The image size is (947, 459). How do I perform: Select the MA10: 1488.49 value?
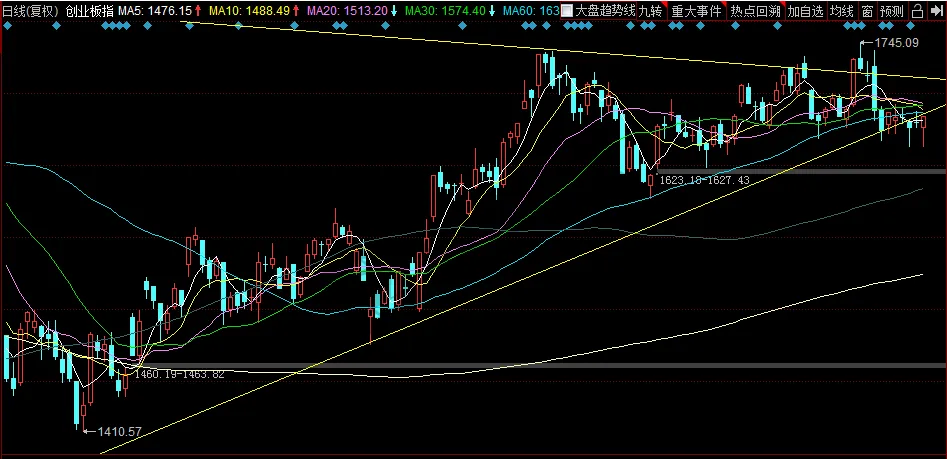point(249,11)
